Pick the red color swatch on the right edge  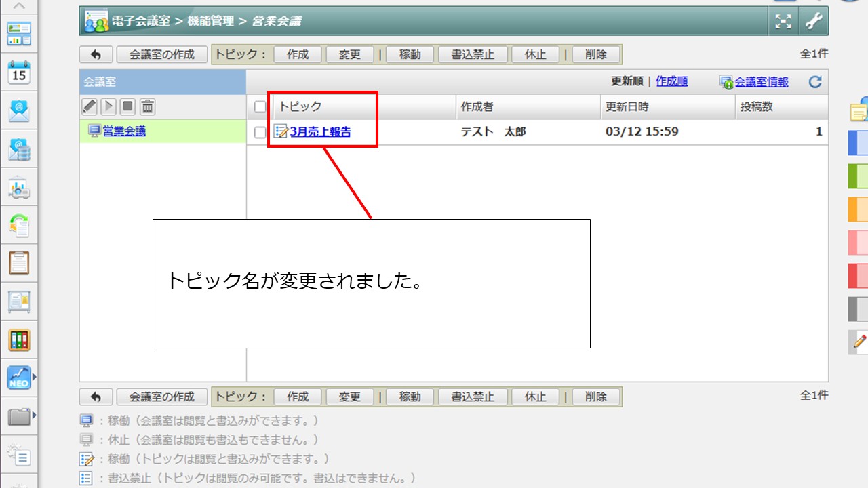click(859, 275)
